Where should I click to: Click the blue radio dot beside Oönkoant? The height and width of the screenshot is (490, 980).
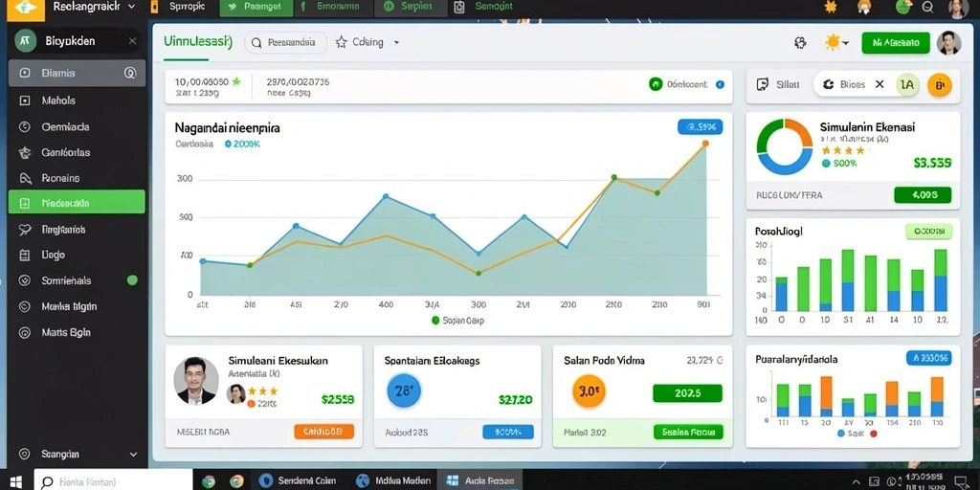720,84
